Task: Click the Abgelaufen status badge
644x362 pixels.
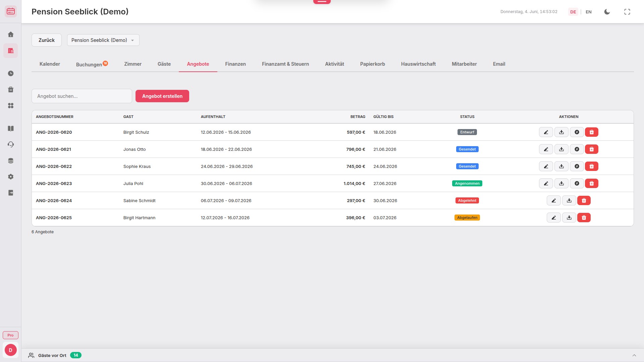Action: pyautogui.click(x=467, y=218)
